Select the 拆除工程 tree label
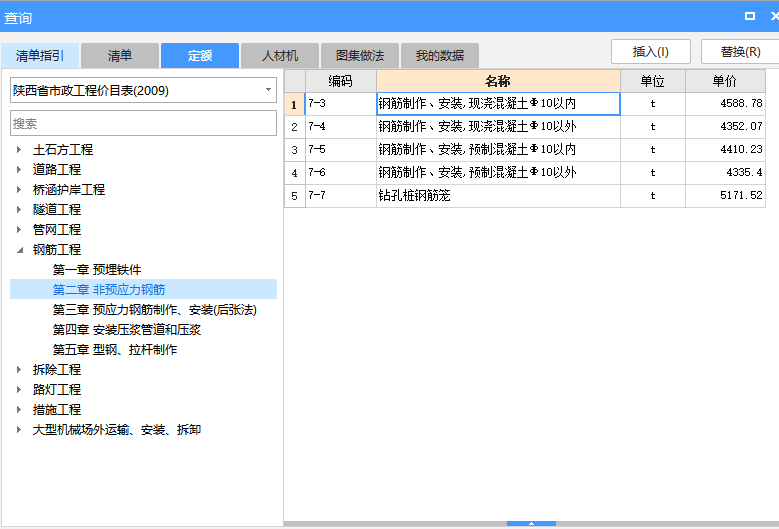Screen dimensions: 779x529 tap(57, 370)
